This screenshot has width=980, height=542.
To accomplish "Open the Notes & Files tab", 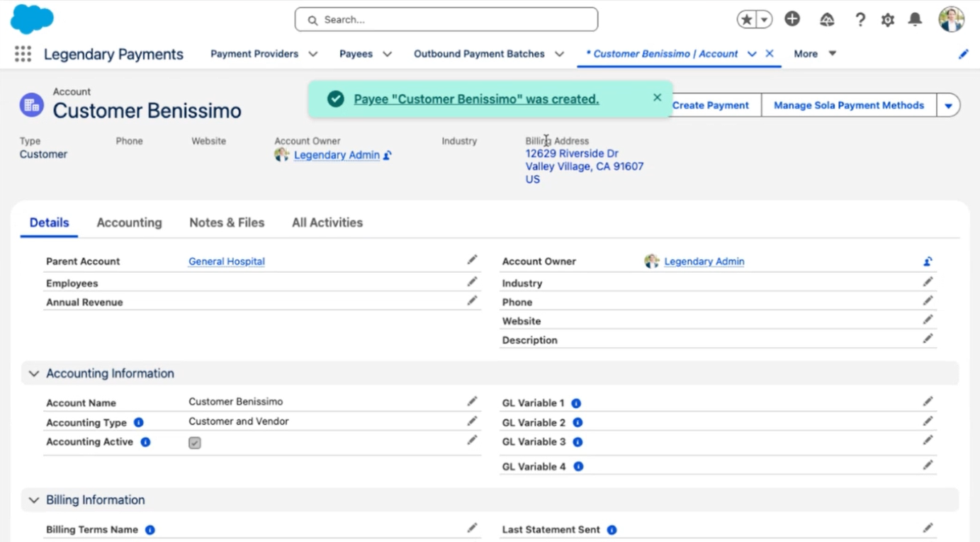I will click(x=227, y=222).
